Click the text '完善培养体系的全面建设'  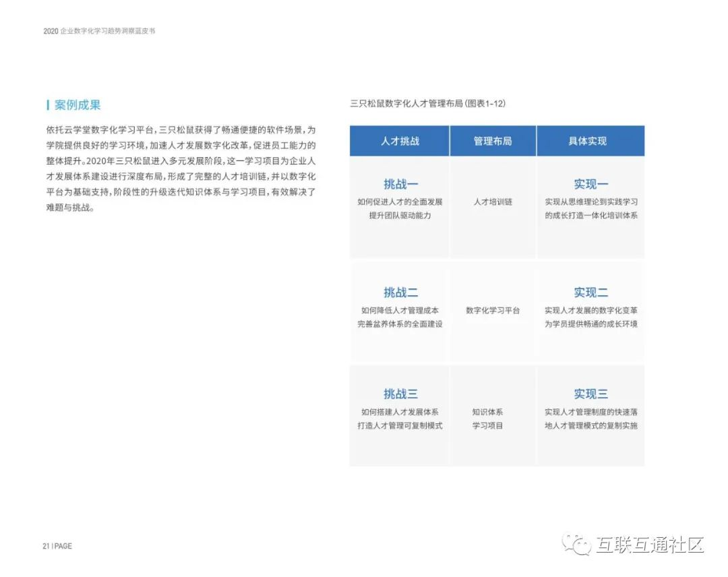tap(400, 324)
